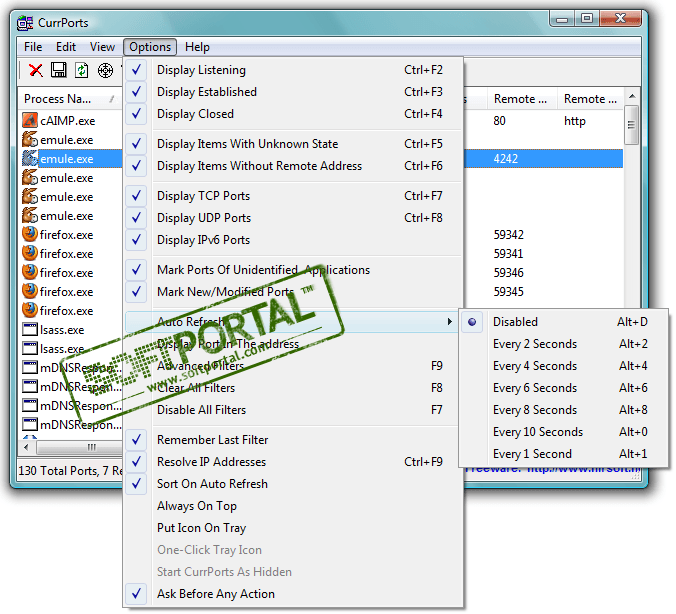Click the http remote port name cell
Screen dimensions: 676x614
[575, 121]
